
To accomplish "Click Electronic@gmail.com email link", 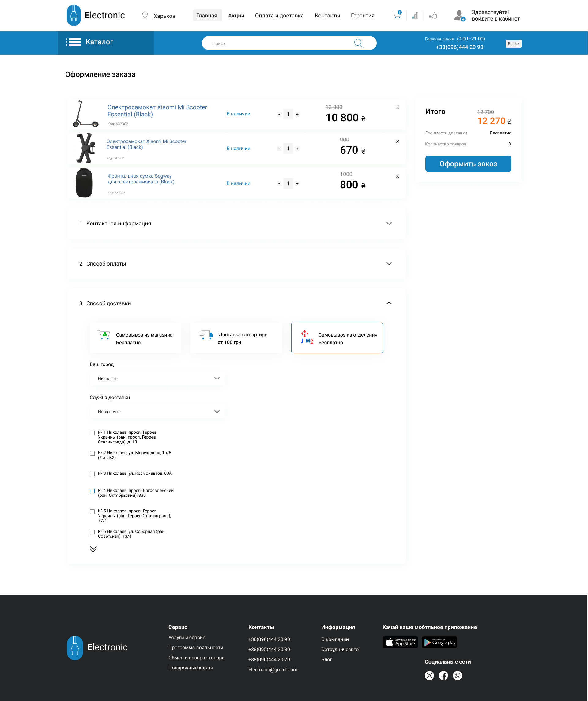I will 273,670.
